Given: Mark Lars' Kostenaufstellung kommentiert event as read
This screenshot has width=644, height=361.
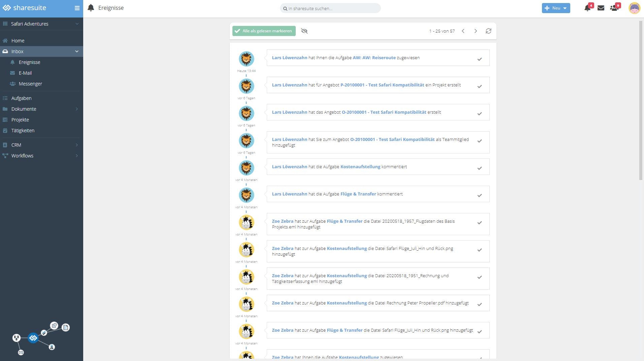Looking at the screenshot, I should [479, 168].
